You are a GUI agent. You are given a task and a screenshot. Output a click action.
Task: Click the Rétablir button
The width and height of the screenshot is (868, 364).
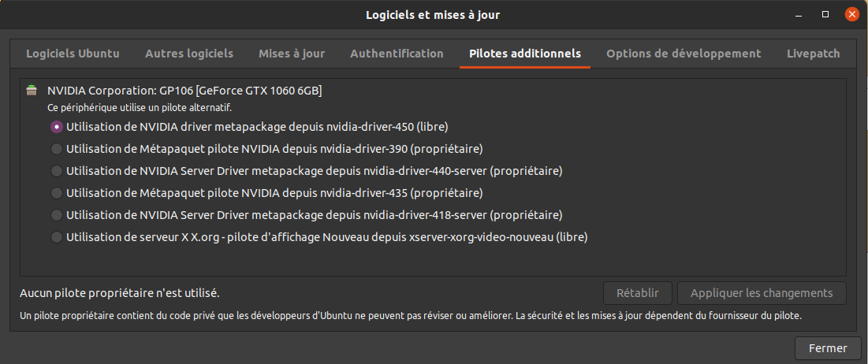638,293
